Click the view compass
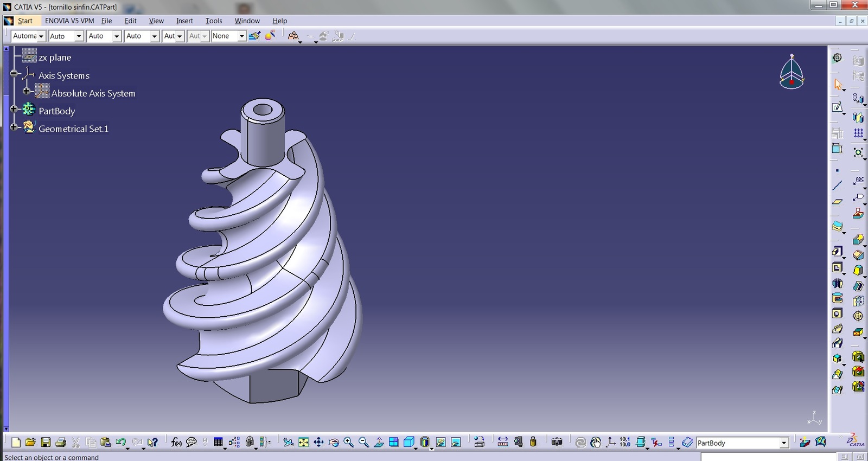The height and width of the screenshot is (461, 868). [792, 72]
